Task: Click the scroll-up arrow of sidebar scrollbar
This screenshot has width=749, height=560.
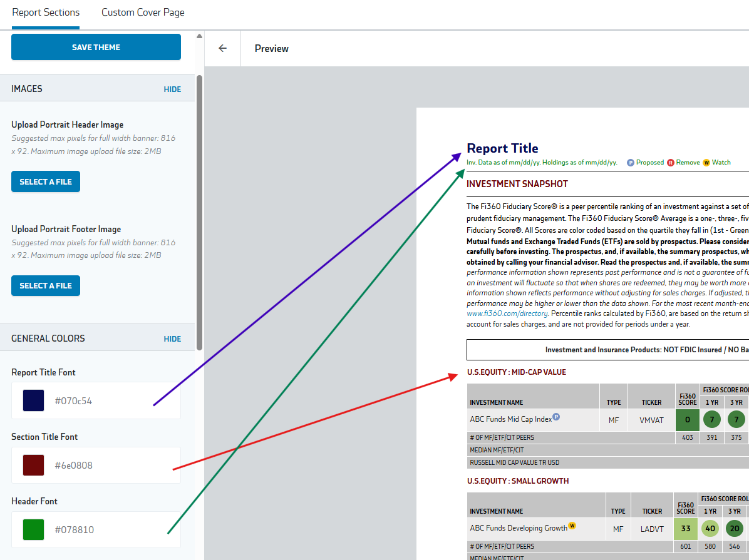Action: 199,36
